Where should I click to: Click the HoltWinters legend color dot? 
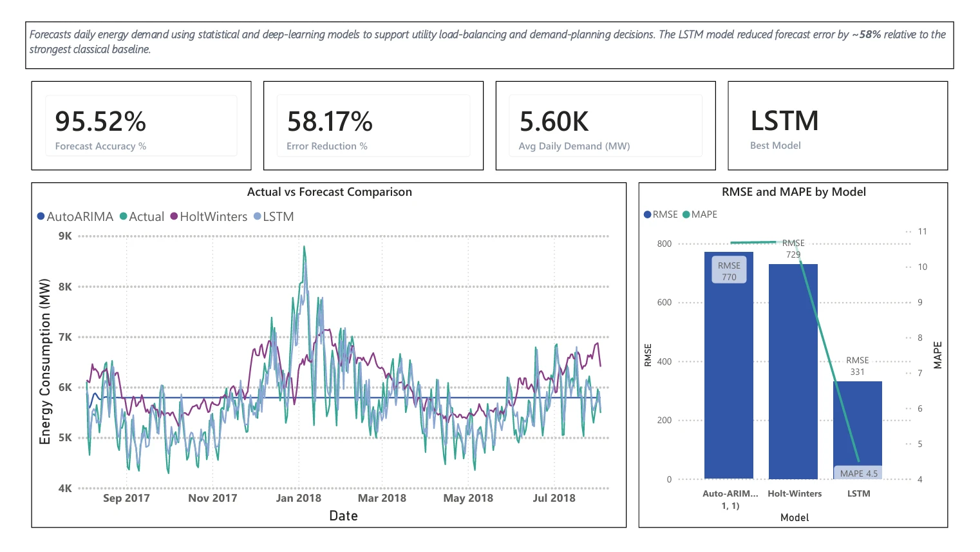174,217
